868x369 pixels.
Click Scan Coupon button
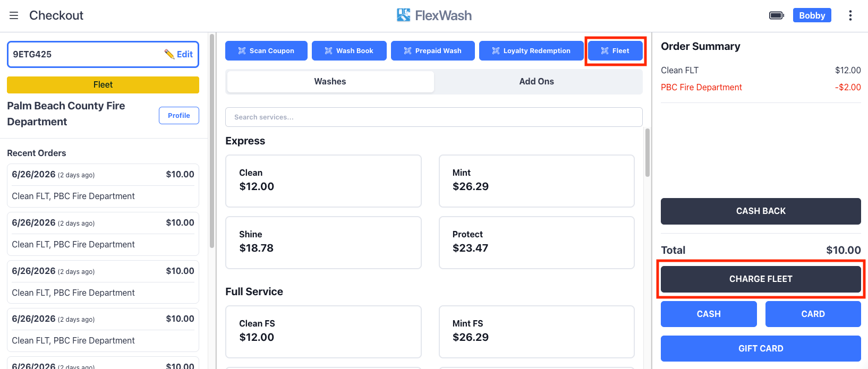pyautogui.click(x=266, y=51)
